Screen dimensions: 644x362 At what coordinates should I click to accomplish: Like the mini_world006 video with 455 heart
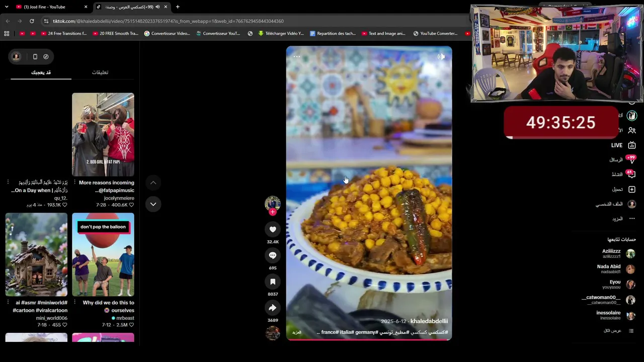65,325
